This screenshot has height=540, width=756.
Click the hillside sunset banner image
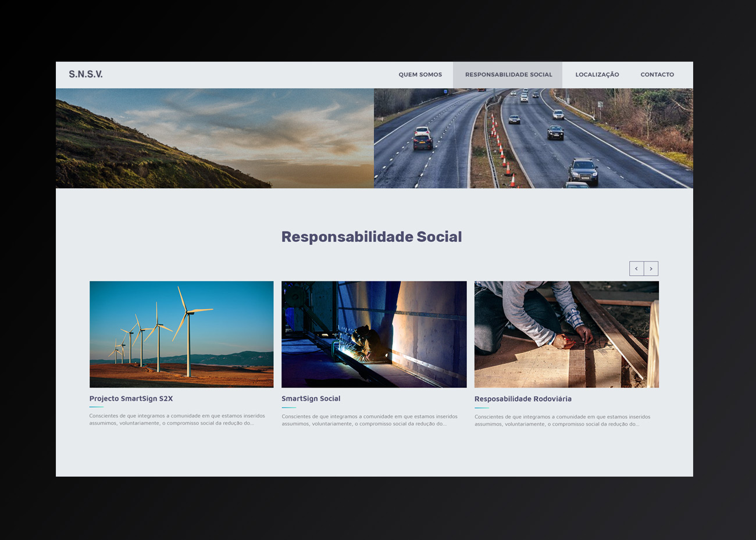click(x=215, y=138)
